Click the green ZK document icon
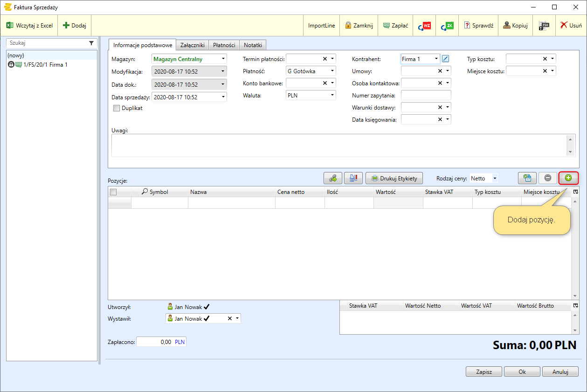The image size is (587, 392). (447, 26)
